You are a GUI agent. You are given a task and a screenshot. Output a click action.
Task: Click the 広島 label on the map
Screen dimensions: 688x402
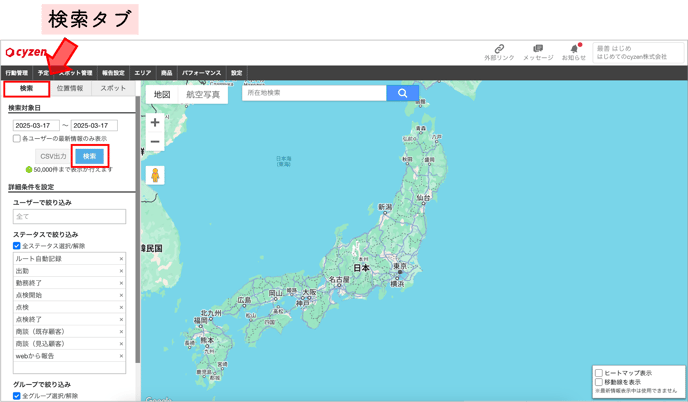pos(244,300)
